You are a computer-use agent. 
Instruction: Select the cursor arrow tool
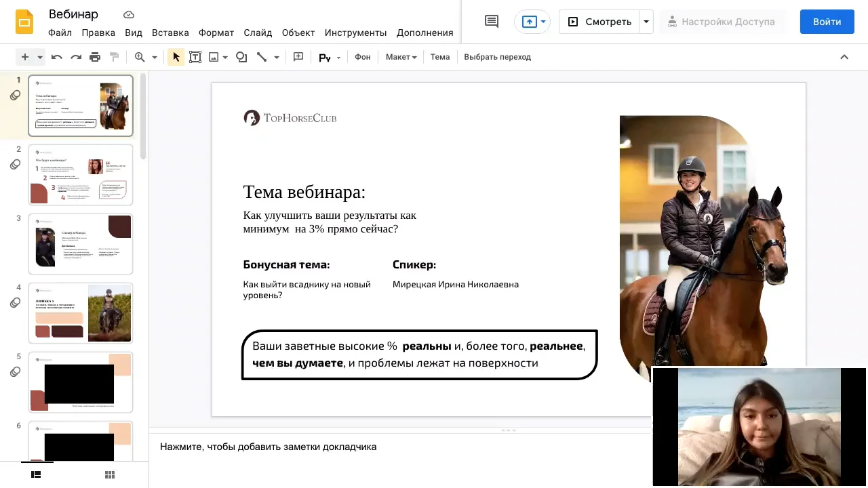(176, 57)
